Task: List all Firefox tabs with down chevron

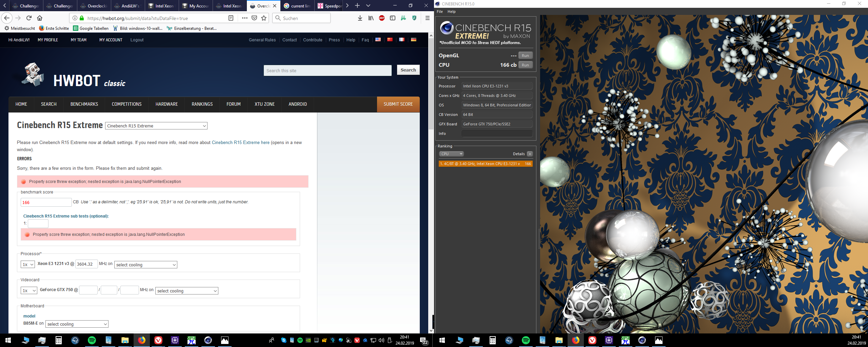Action: 368,5
